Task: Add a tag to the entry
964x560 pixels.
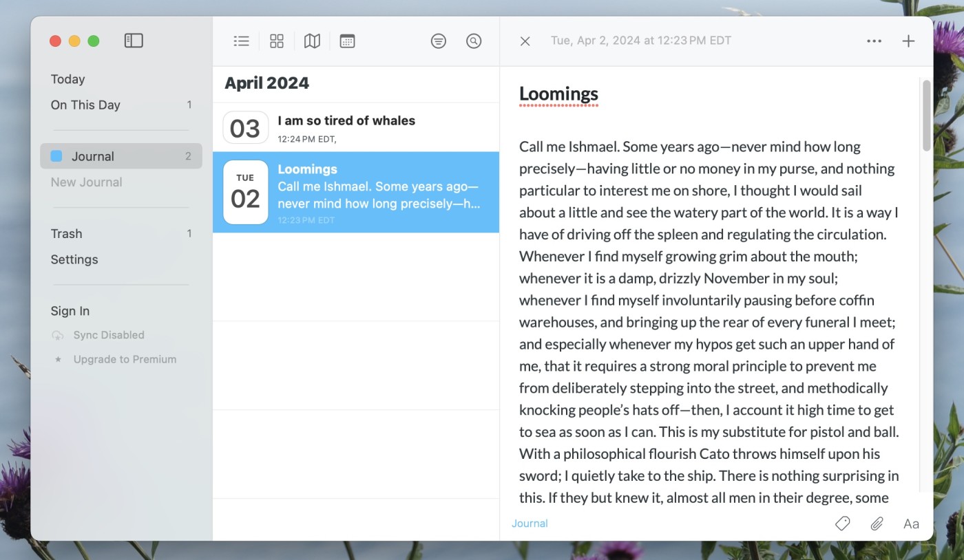Action: (842, 524)
